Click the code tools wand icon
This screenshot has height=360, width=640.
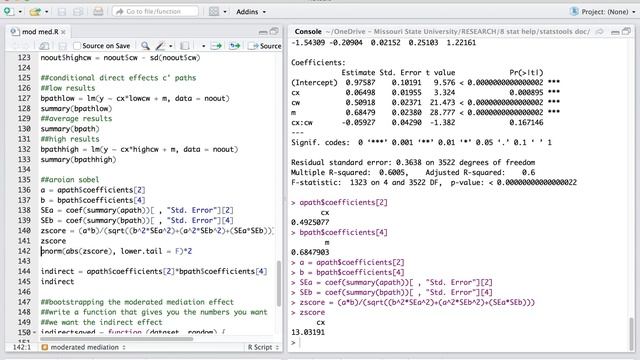point(160,46)
